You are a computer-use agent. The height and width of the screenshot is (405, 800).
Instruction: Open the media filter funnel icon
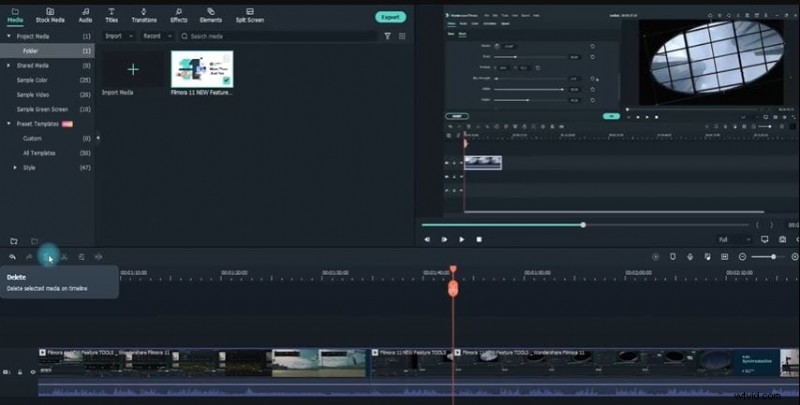[388, 36]
